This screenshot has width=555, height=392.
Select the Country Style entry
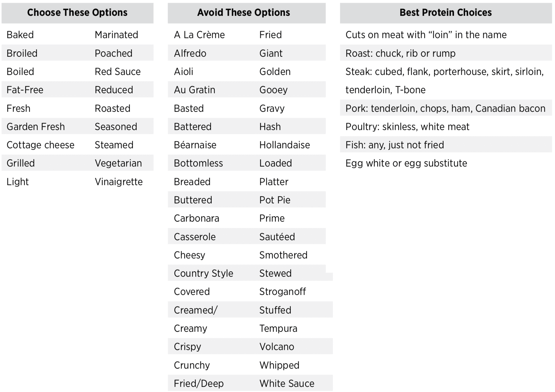point(203,273)
